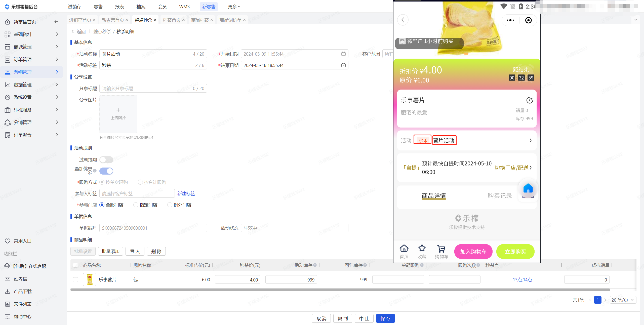Image resolution: width=644 pixels, height=325 pixels.
Task: Check the select-all checkbox in product table header
Action: click(75, 265)
